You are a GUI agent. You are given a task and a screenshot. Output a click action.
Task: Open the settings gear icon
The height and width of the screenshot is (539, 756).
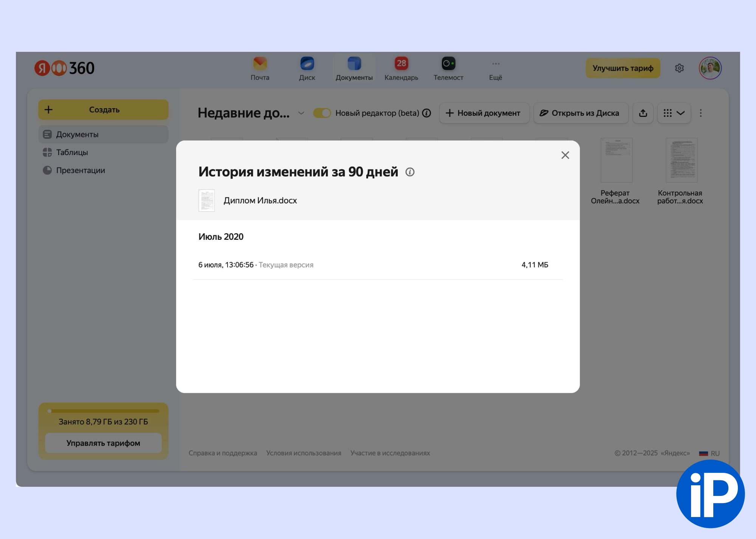pos(679,68)
